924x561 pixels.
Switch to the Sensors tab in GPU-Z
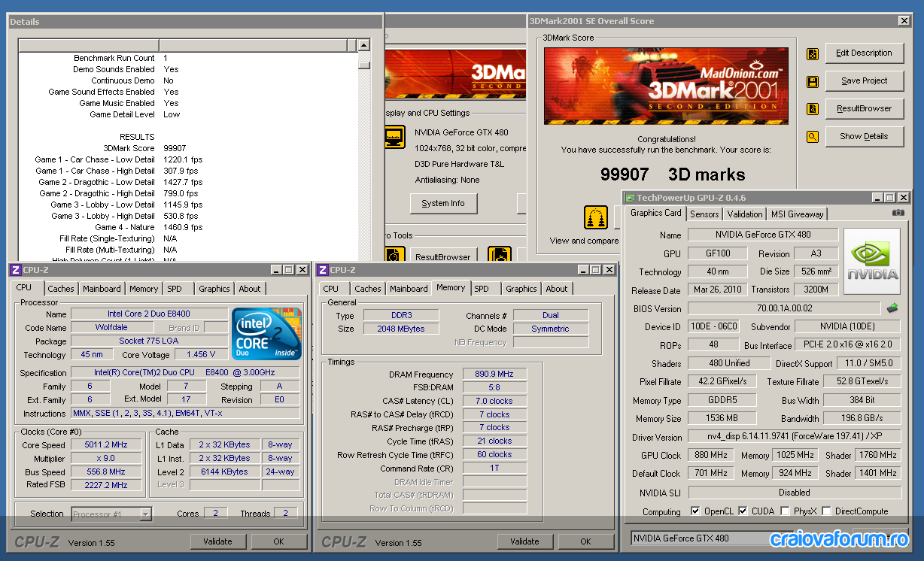point(705,214)
